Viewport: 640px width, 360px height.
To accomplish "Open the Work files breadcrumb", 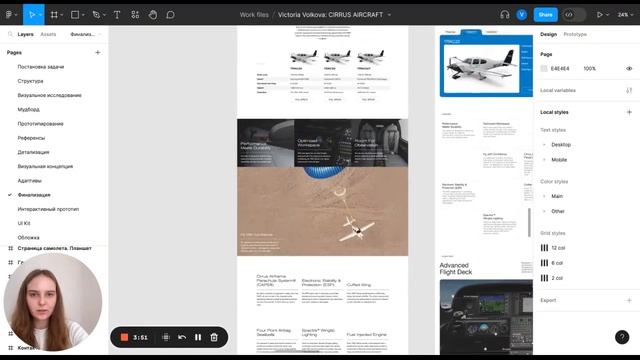I will pyautogui.click(x=254, y=15).
